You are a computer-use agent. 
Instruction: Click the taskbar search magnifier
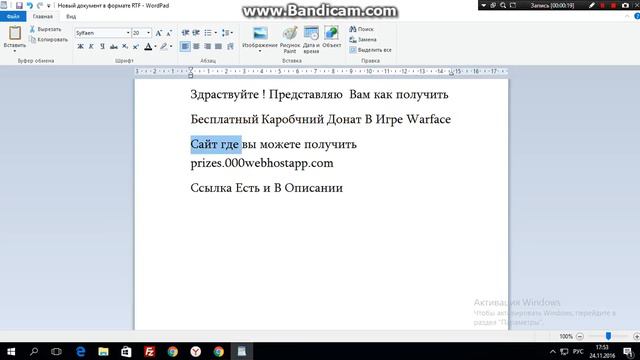[34, 351]
